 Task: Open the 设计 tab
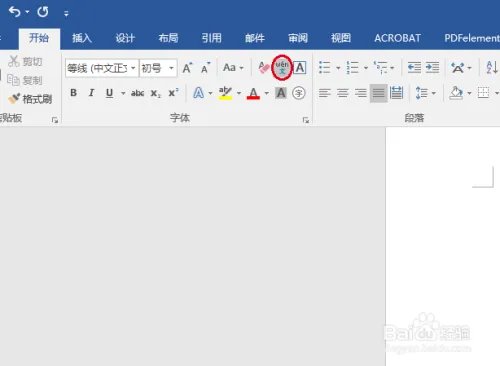click(x=125, y=38)
